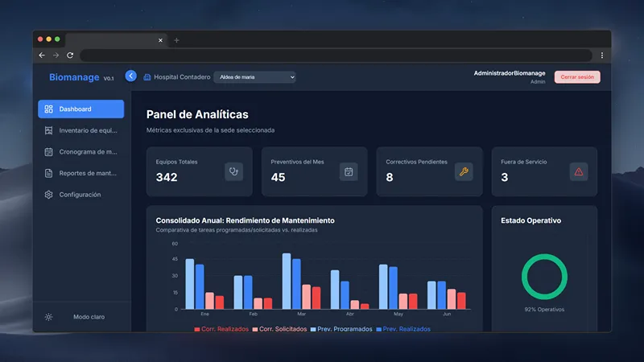
Task: Click the browser address bar
Action: click(336, 56)
